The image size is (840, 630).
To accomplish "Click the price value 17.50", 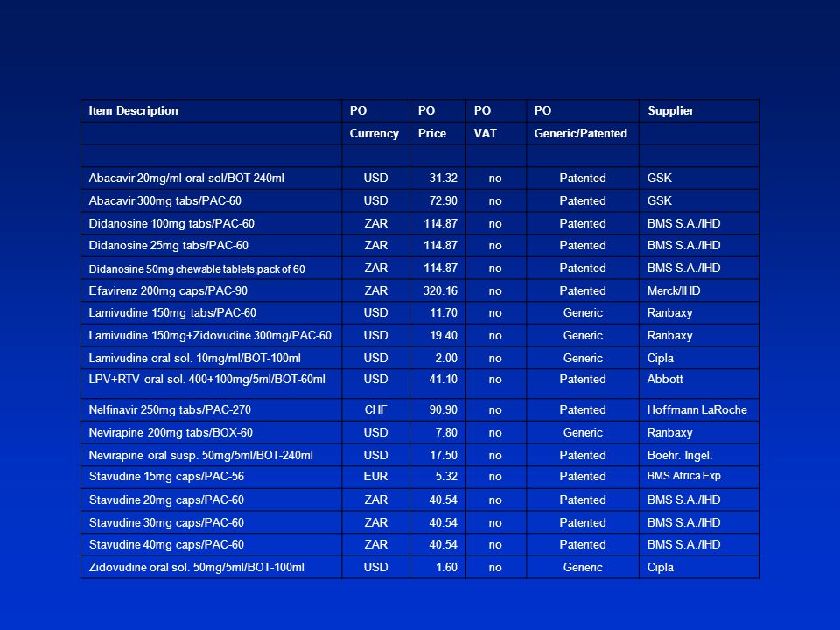I will 444,455.
